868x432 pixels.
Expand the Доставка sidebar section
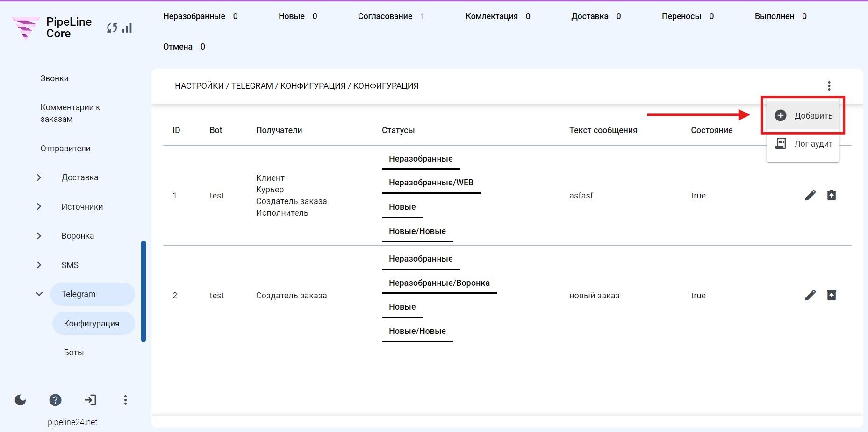tap(39, 177)
